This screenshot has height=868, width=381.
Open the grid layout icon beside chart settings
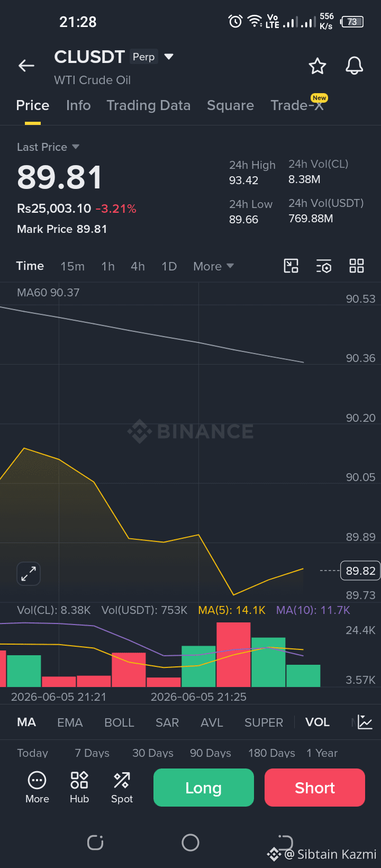click(x=357, y=266)
